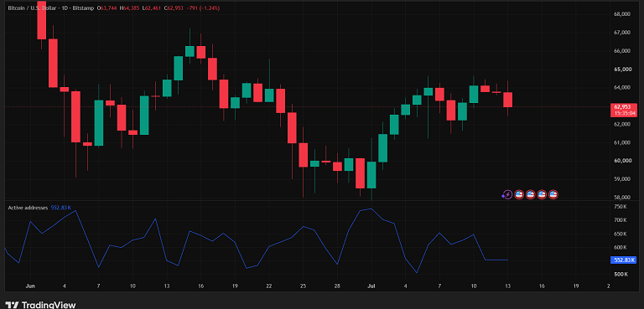Click the 28 date label on time axis
644x309 pixels.
point(337,286)
